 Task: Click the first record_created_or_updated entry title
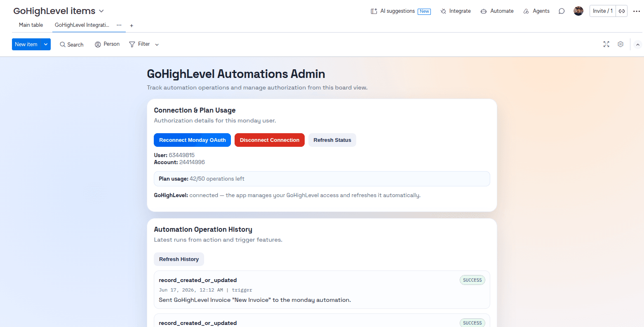click(198, 280)
